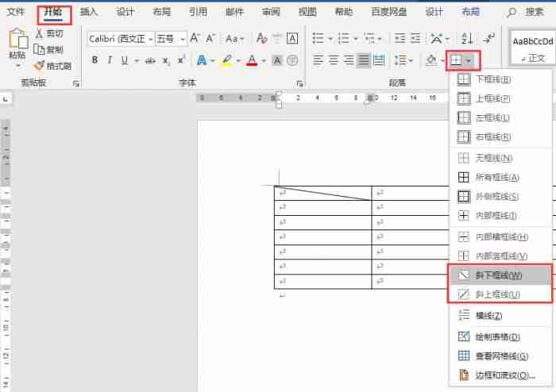Choose Top Border (上框线) option
This screenshot has width=556, height=392.
click(x=500, y=98)
